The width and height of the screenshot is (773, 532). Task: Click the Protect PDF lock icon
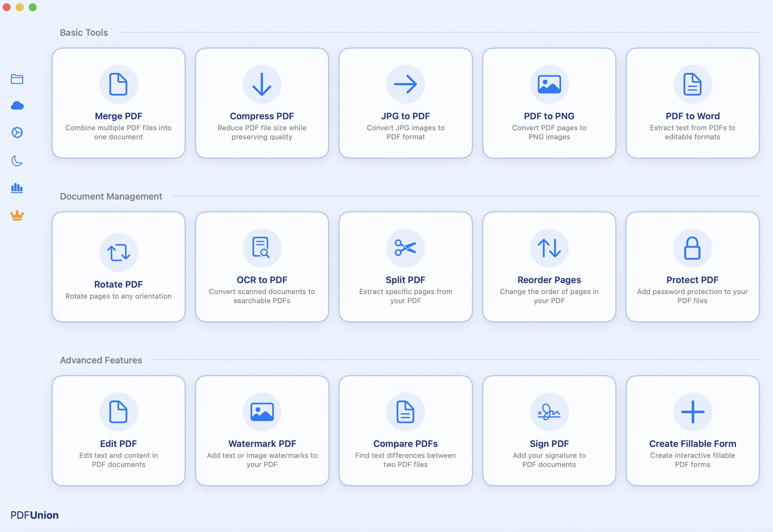[692, 248]
